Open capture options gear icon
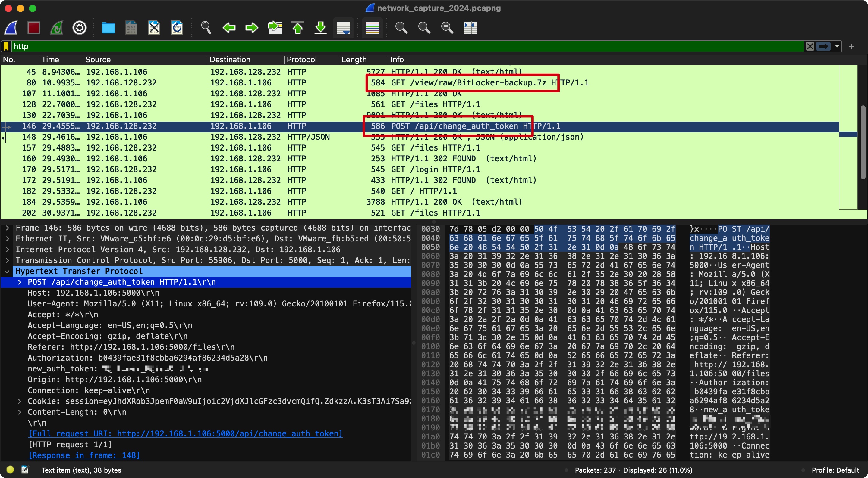The width and height of the screenshot is (868, 478). point(80,28)
